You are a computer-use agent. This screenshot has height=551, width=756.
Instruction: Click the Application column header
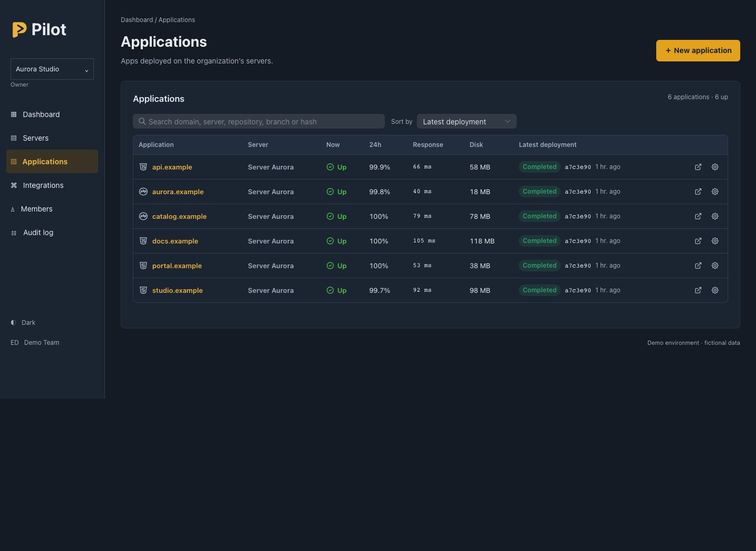pyautogui.click(x=156, y=145)
